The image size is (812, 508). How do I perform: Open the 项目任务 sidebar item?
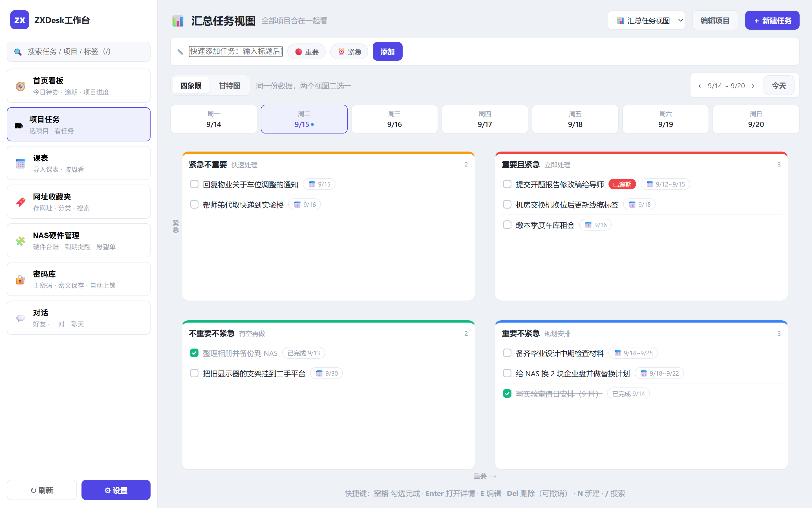coord(78,124)
